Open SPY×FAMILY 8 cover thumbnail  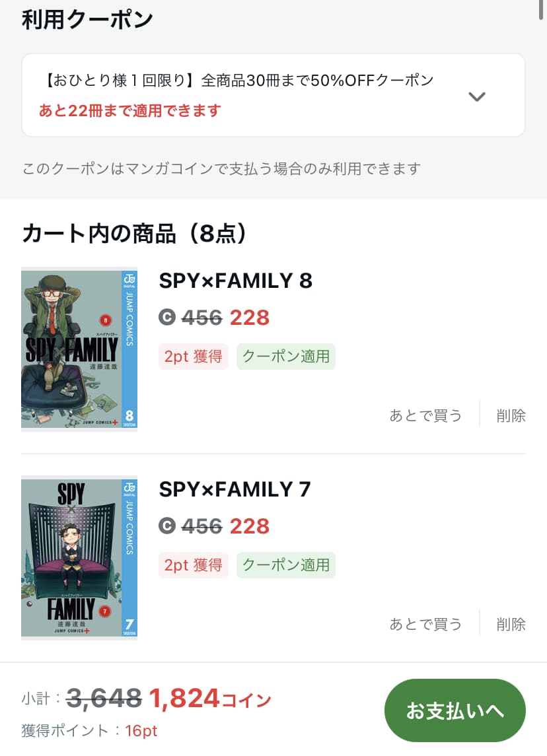pyautogui.click(x=79, y=349)
